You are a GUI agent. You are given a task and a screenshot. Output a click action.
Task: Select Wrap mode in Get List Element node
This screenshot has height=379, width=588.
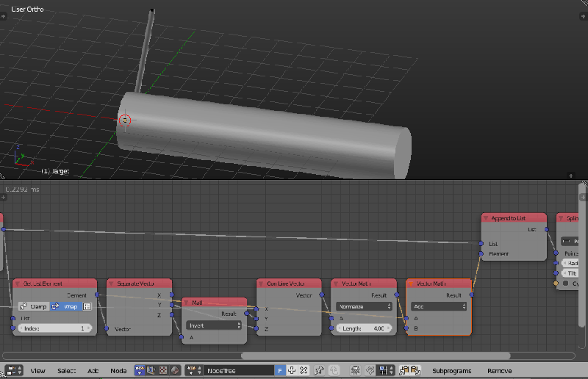(x=65, y=306)
